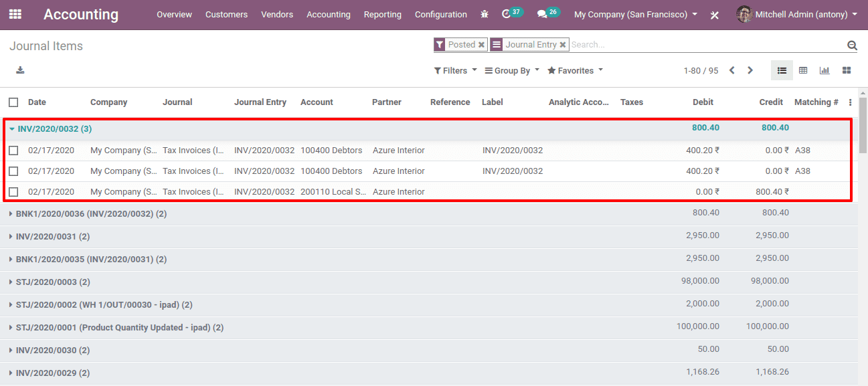Click the debug bug icon
Image resolution: width=868 pixels, height=386 pixels.
(x=485, y=14)
